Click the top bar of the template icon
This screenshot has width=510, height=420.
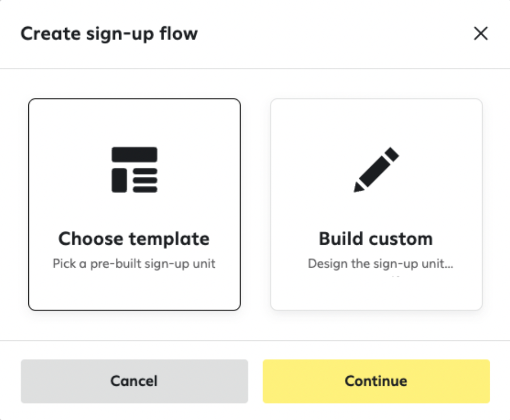coord(134,154)
